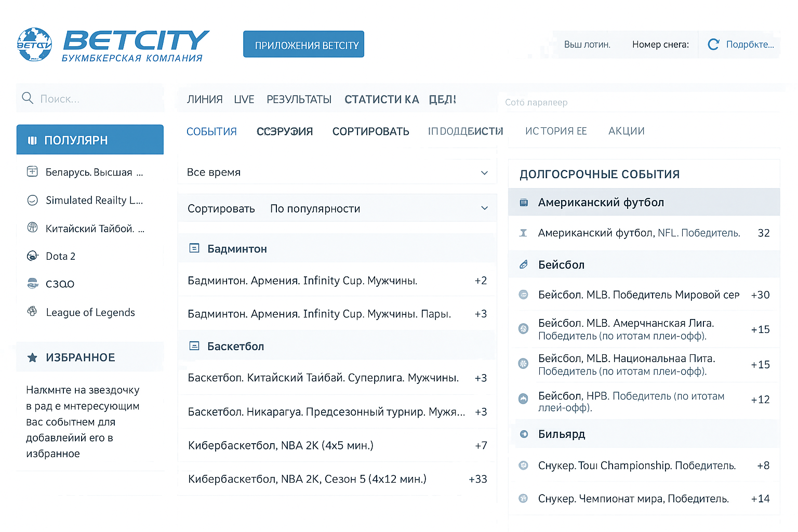The width and height of the screenshot is (798, 532).
Task: Click the magnifying glass search icon
Action: click(28, 98)
